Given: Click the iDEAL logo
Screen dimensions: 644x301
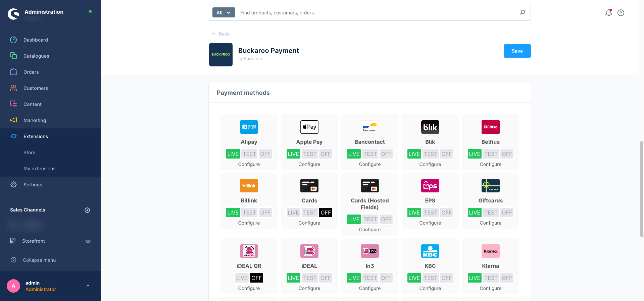Looking at the screenshot, I should [309, 251].
